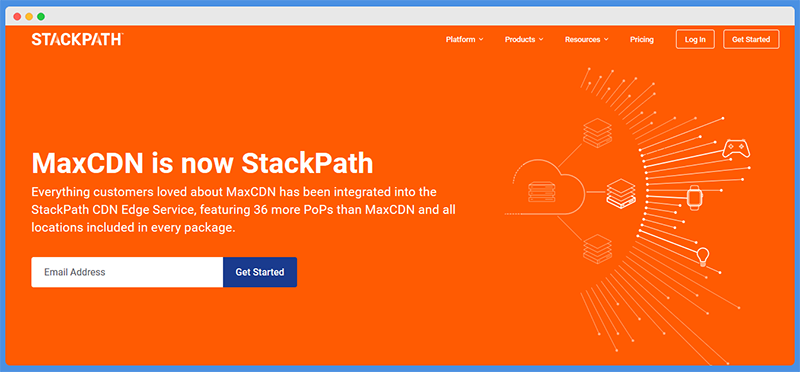Focus the Email Address input field
This screenshot has height=372, width=800.
[x=127, y=272]
